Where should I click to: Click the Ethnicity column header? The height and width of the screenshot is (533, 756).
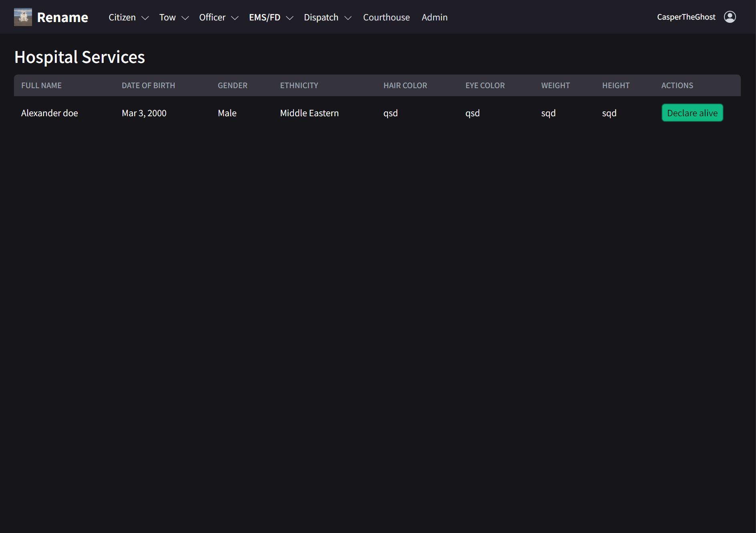pyautogui.click(x=299, y=85)
